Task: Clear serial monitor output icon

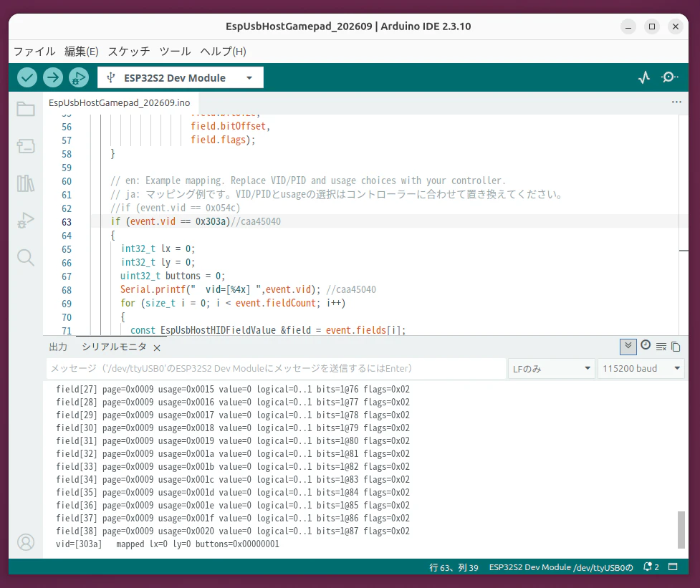Action: [x=661, y=347]
